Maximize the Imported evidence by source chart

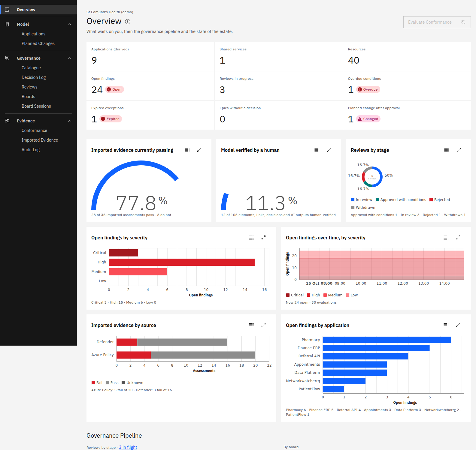pyautogui.click(x=263, y=325)
